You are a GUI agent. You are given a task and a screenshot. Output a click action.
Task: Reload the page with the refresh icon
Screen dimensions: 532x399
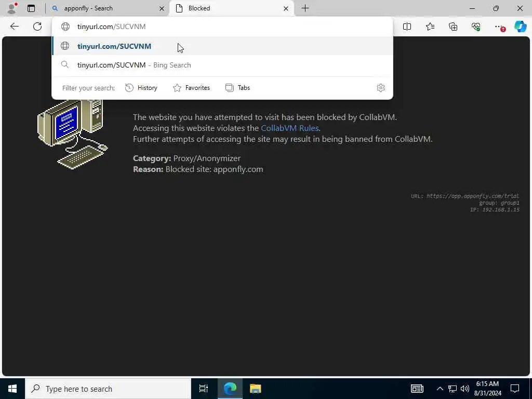tap(37, 26)
